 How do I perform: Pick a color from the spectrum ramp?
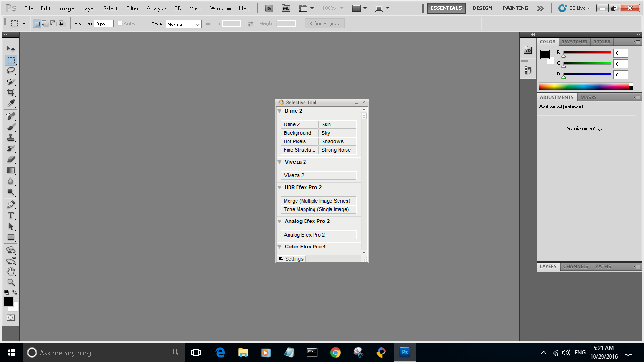(584, 87)
